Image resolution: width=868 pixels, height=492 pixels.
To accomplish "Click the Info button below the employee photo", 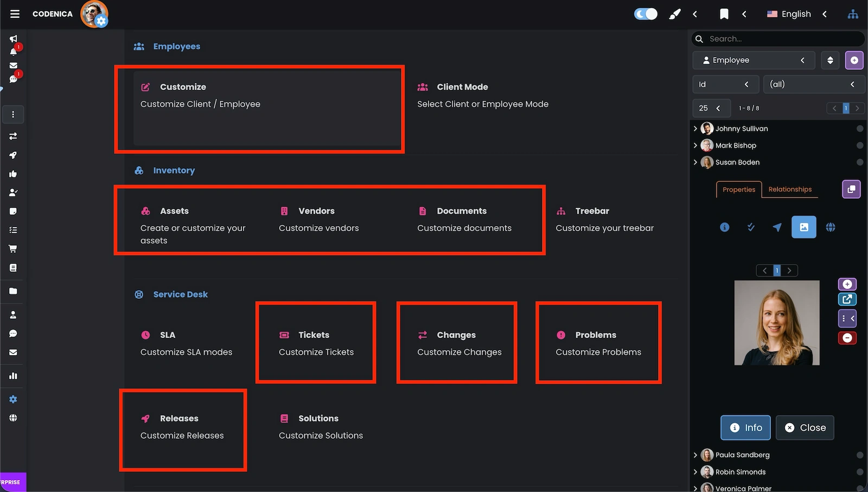I will [745, 427].
